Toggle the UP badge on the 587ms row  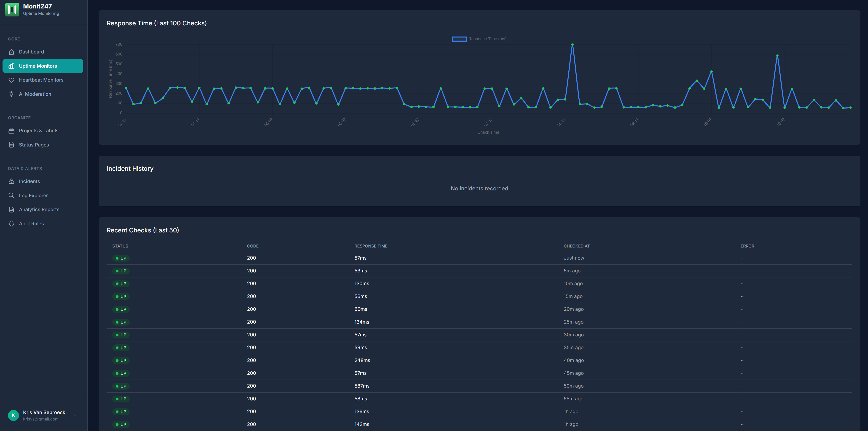point(121,386)
